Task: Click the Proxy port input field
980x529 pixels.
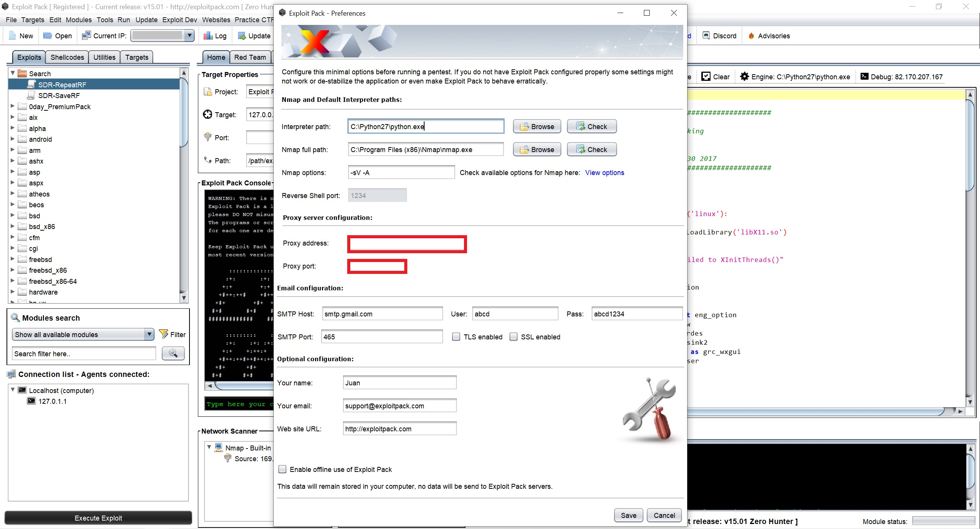Action: [377, 266]
